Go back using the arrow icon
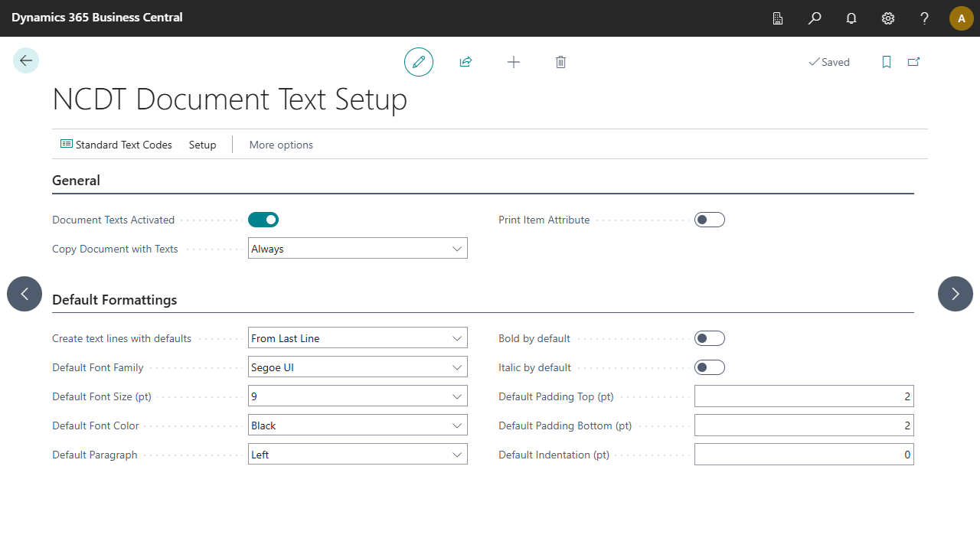 [26, 60]
